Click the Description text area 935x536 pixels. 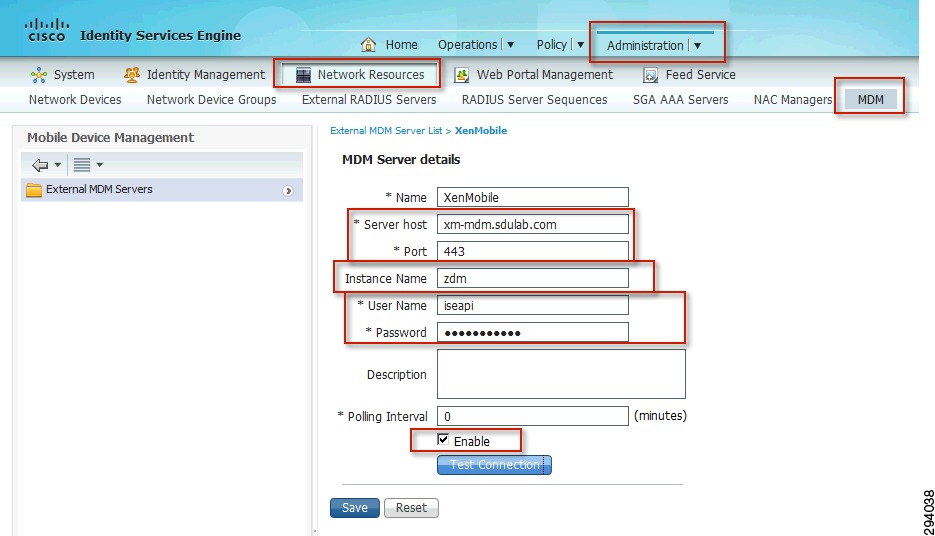coord(561,374)
